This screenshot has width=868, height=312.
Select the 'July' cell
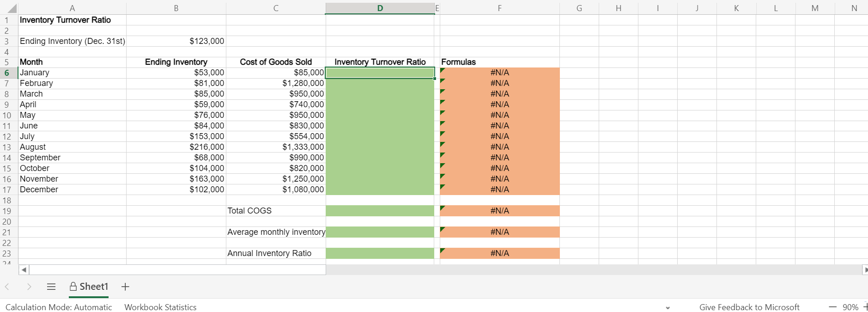(x=72, y=136)
